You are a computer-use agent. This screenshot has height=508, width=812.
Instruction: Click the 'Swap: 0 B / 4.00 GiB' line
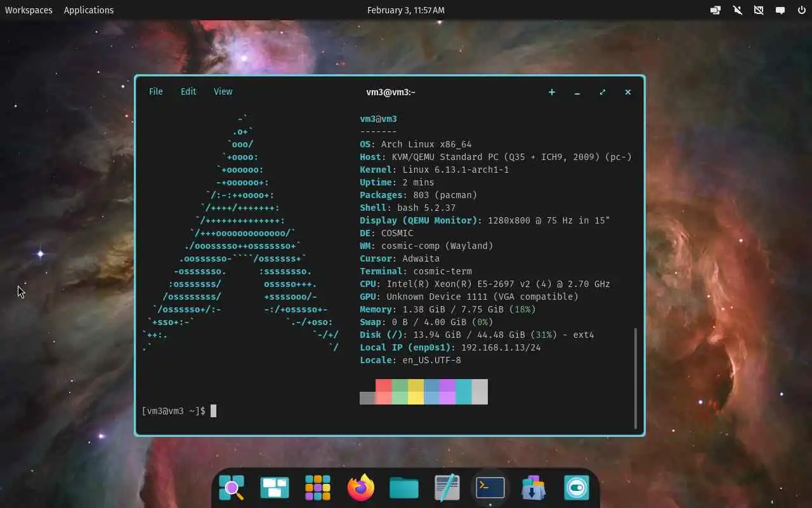pos(426,322)
